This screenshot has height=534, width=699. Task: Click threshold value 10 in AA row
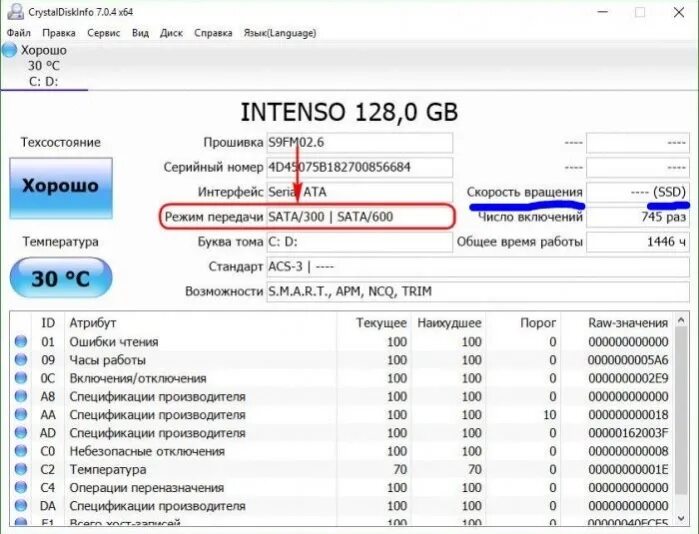549,415
